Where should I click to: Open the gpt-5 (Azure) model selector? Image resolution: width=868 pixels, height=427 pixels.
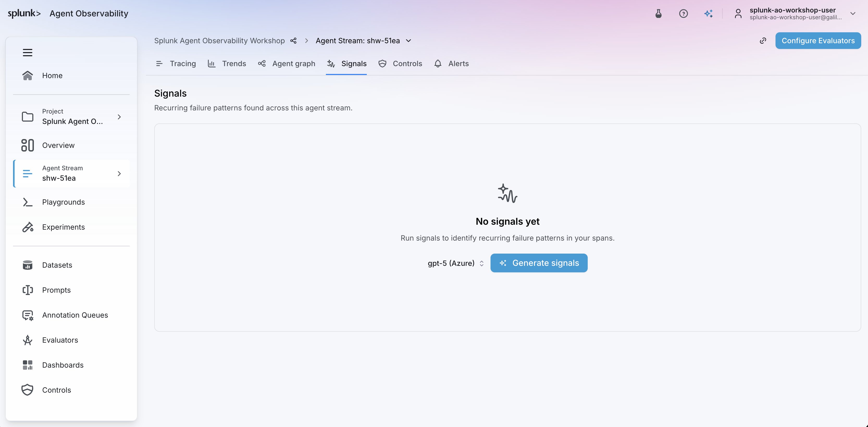pyautogui.click(x=456, y=263)
